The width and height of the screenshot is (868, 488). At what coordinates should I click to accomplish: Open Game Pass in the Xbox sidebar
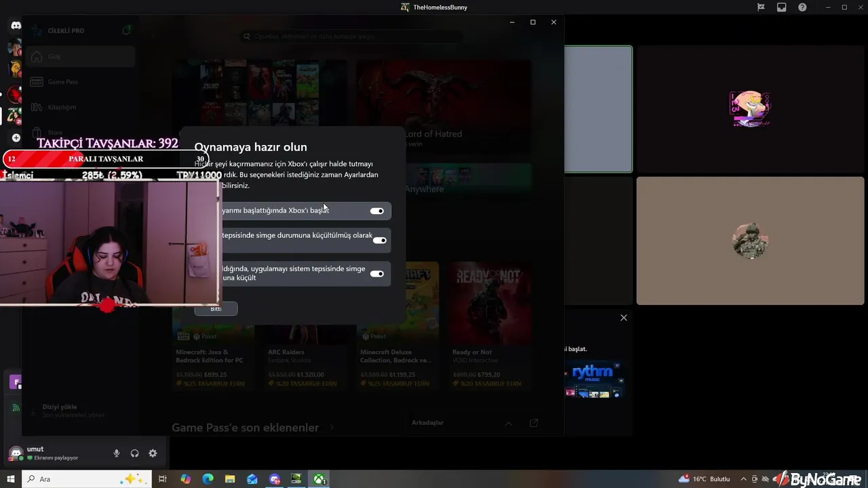81,82
